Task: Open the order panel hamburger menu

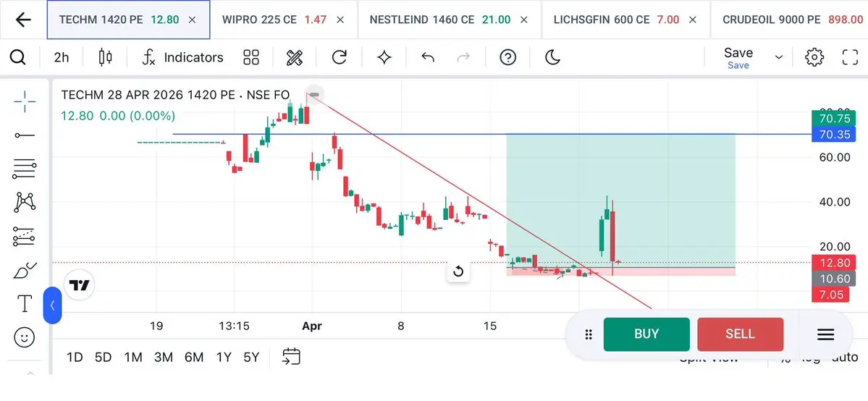Action: click(x=825, y=334)
